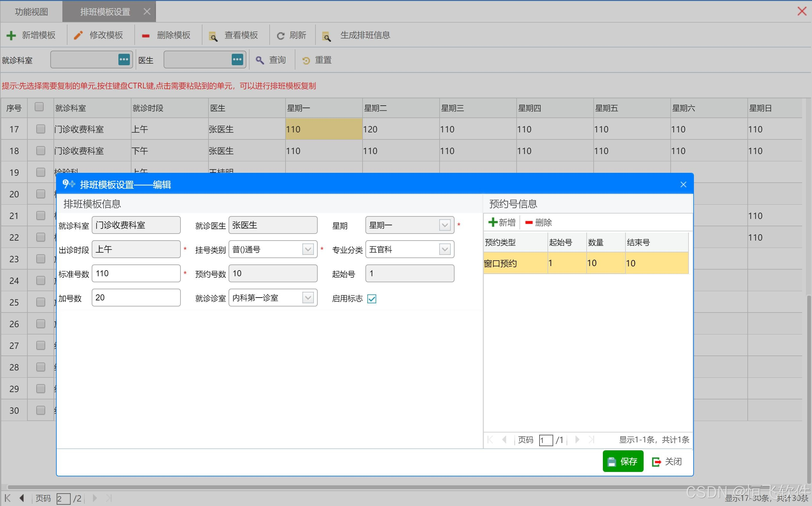This screenshot has height=506, width=812.
Task: Expand the 星期 dropdown showing 星期一
Action: pos(444,225)
